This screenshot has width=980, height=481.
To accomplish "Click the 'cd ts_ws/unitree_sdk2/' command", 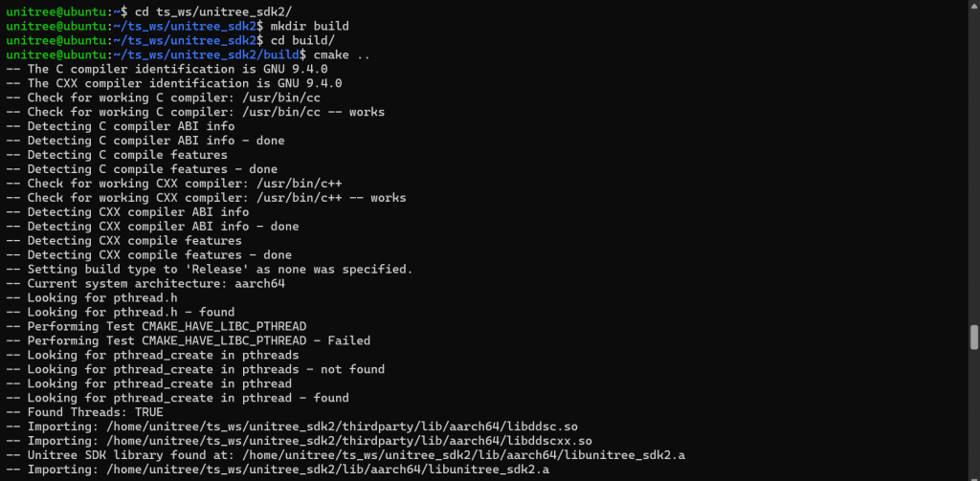I will click(213, 11).
